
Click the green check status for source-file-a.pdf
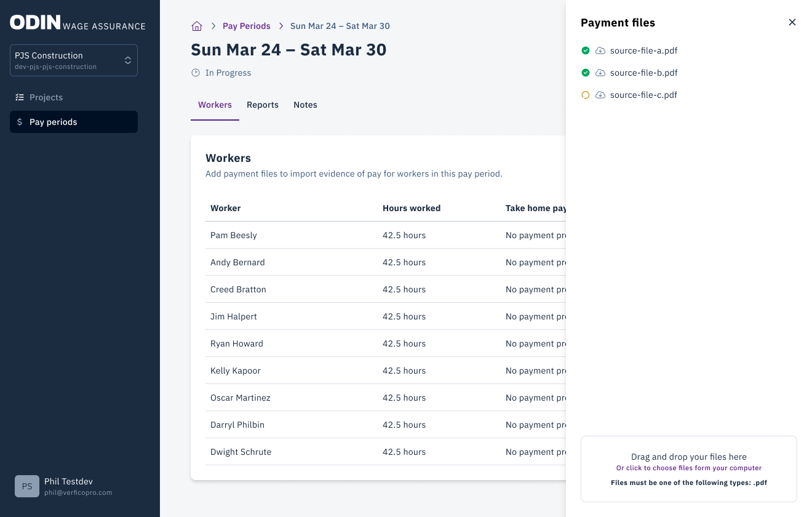tap(586, 50)
